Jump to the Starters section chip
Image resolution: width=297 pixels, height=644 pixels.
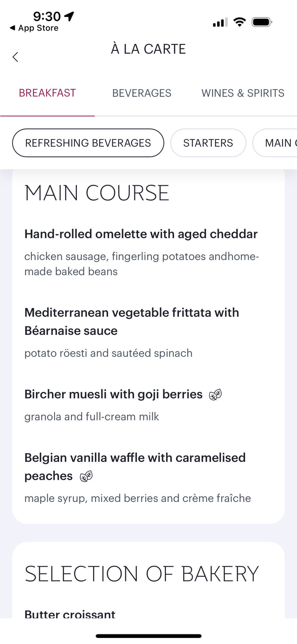click(208, 143)
